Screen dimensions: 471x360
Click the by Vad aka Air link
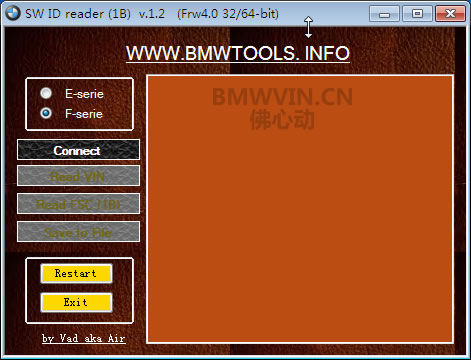(84, 338)
